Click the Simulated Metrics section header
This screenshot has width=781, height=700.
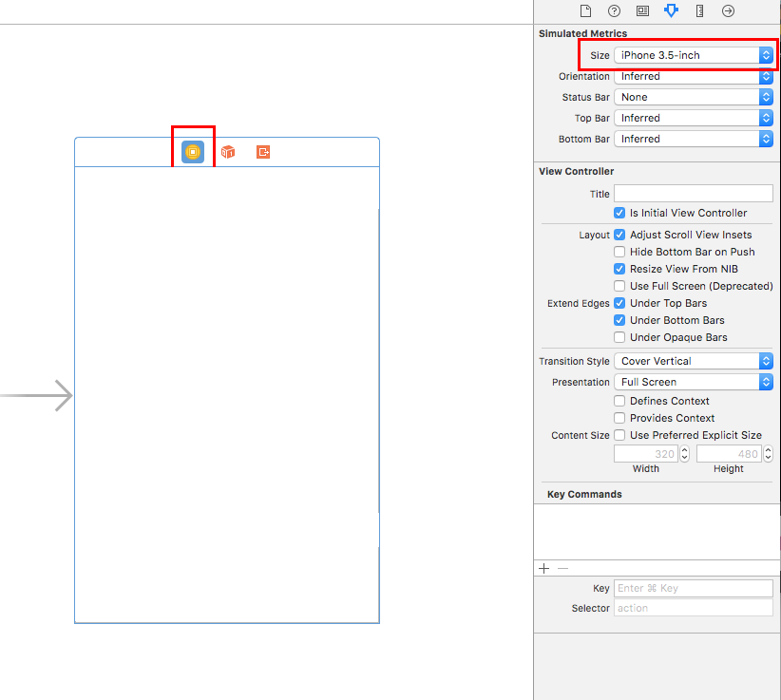582,33
